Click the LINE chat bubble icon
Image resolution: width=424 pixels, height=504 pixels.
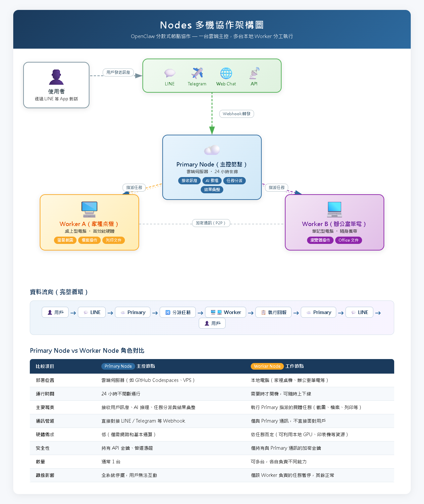point(170,73)
